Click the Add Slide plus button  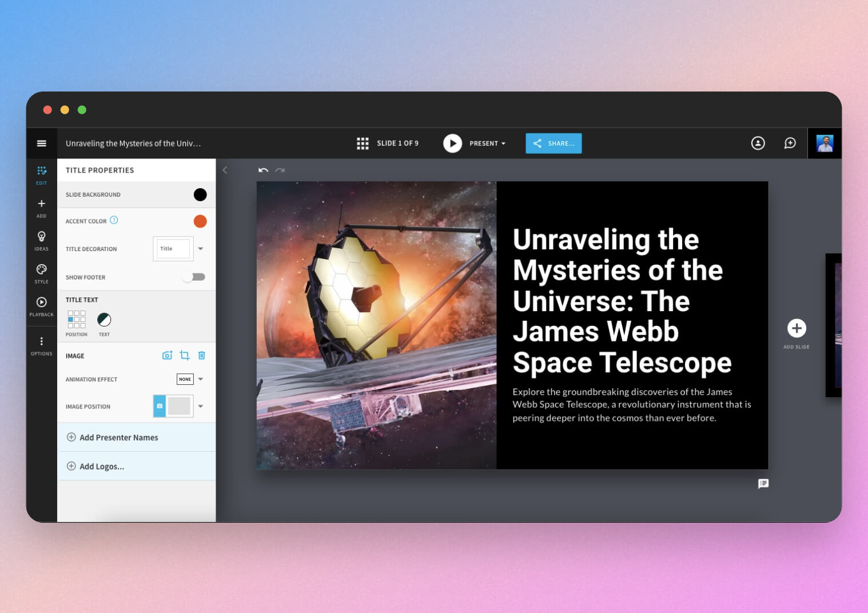tap(797, 329)
